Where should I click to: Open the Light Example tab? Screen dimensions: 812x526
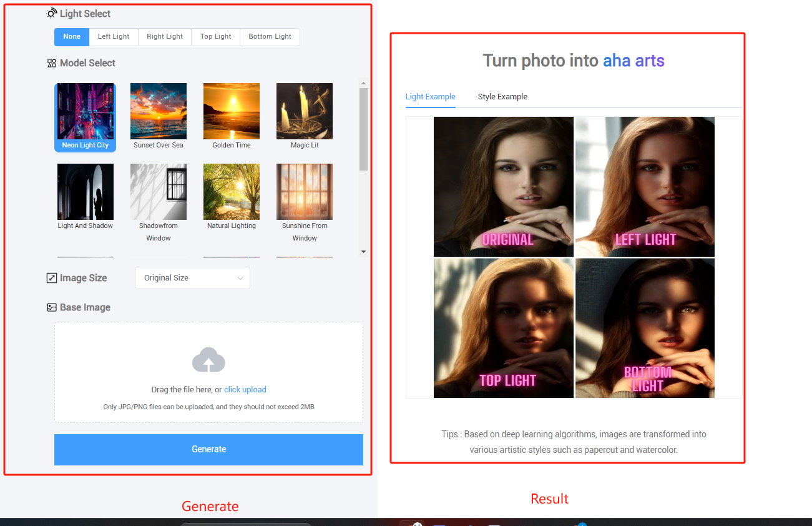pos(430,97)
